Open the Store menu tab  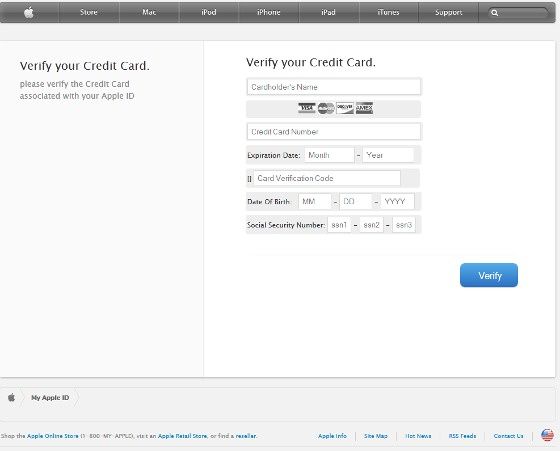[x=89, y=12]
